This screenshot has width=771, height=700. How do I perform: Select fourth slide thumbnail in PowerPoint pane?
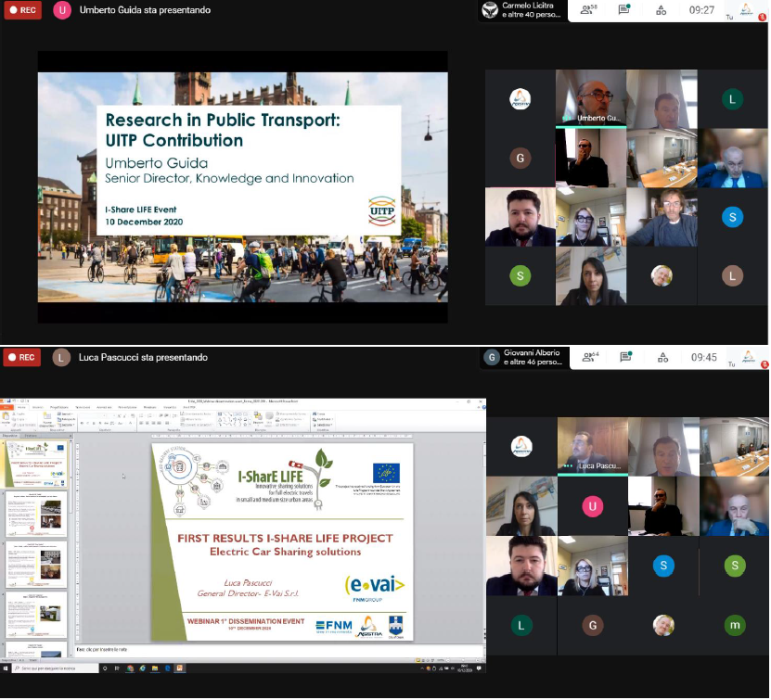pyautogui.click(x=36, y=615)
